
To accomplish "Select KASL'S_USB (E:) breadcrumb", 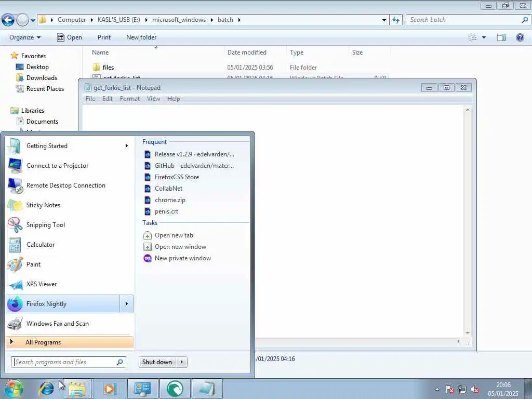I will click(119, 20).
